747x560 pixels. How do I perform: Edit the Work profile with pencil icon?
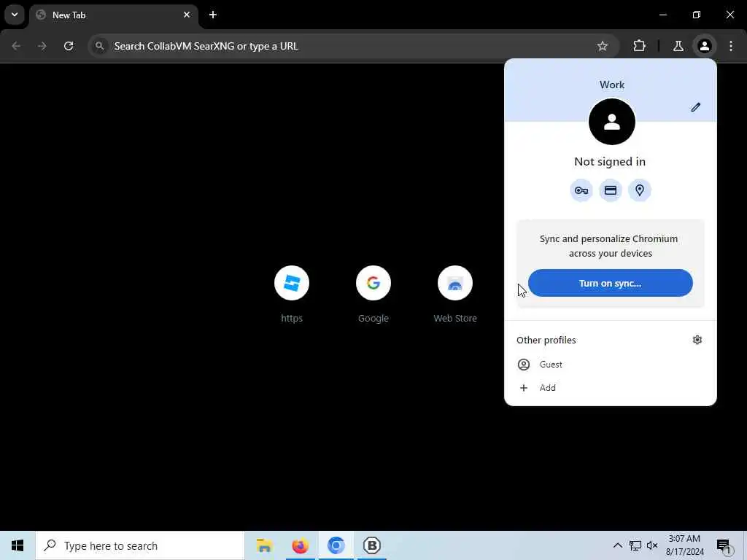[695, 107]
